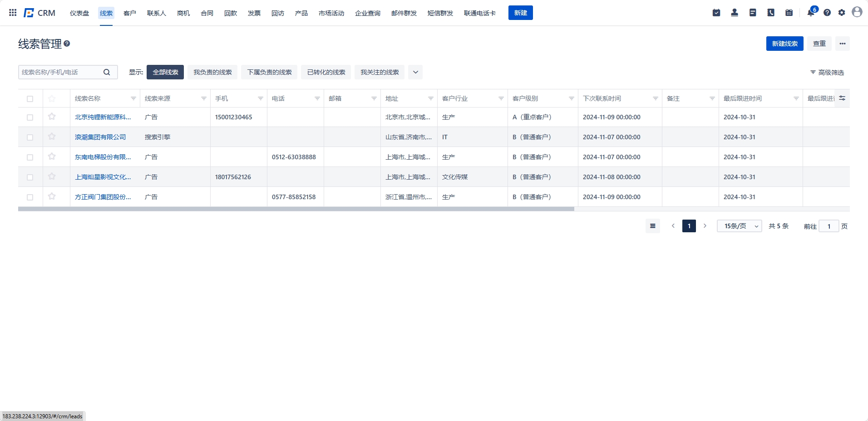Click the search magnifier icon
Screen dimensions: 868x421
pyautogui.click(x=107, y=72)
